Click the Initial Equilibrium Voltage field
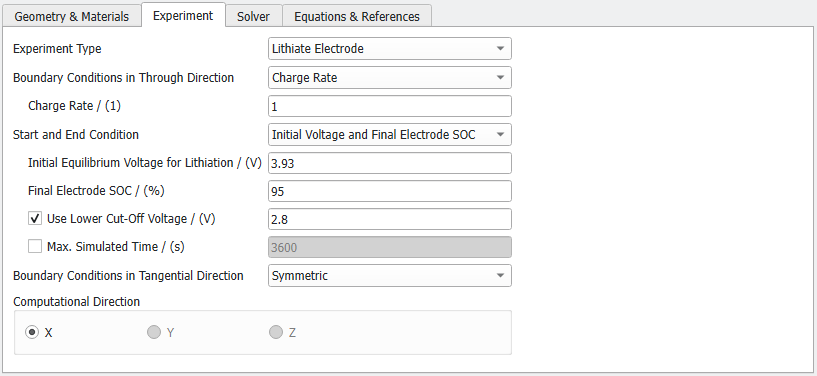The image size is (817, 376). click(x=390, y=163)
